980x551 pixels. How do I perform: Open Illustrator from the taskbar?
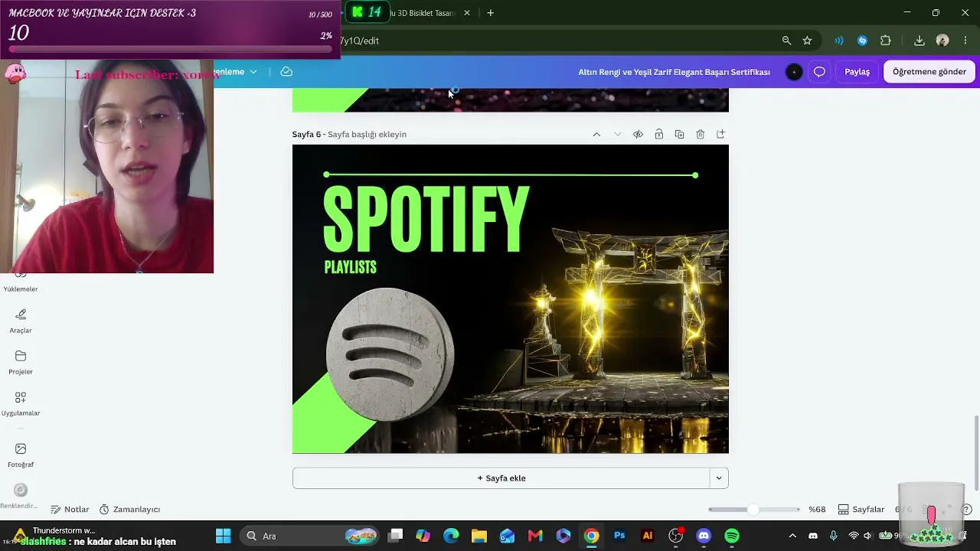click(648, 536)
